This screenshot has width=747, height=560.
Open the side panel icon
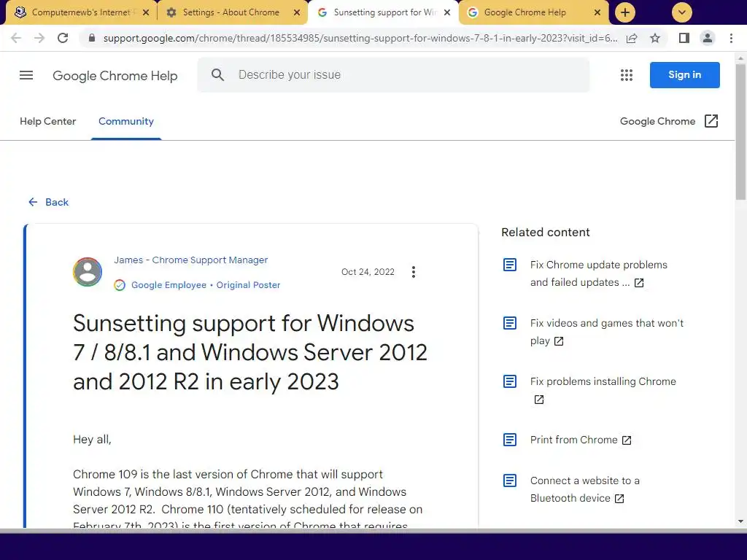pos(684,38)
